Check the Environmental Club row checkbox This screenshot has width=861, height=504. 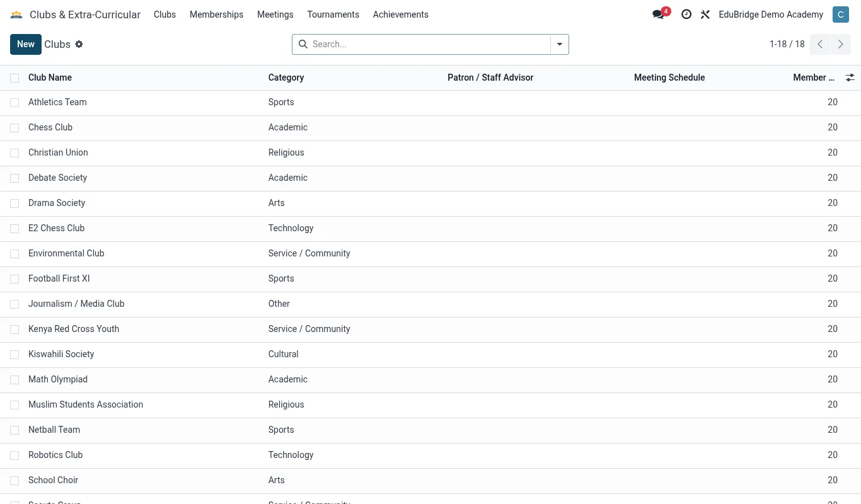[14, 254]
